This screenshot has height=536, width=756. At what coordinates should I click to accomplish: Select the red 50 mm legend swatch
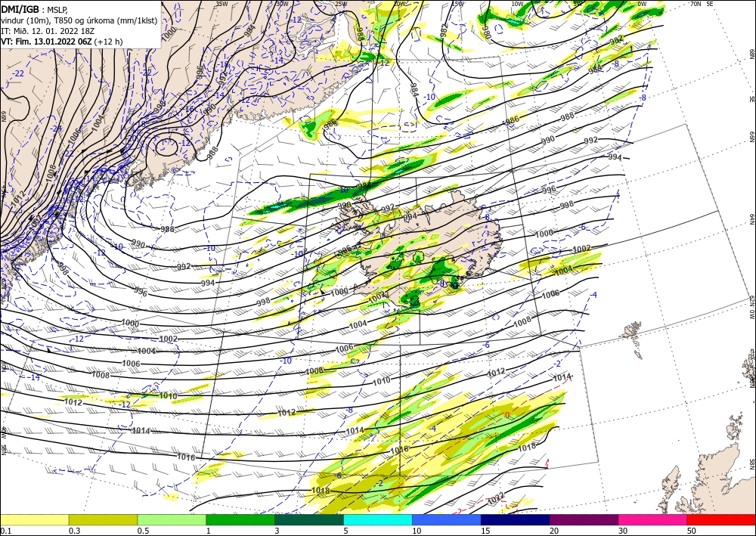[x=721, y=520]
